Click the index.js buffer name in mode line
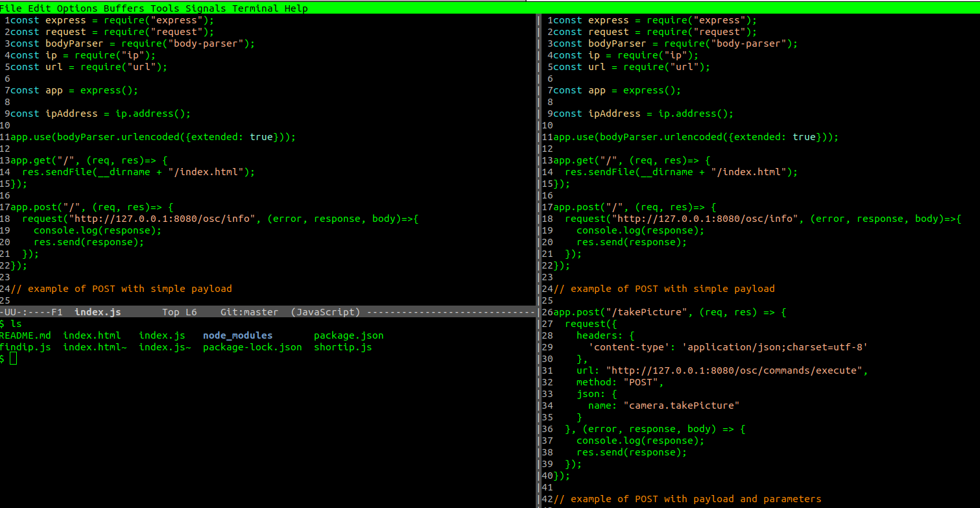 [x=97, y=312]
